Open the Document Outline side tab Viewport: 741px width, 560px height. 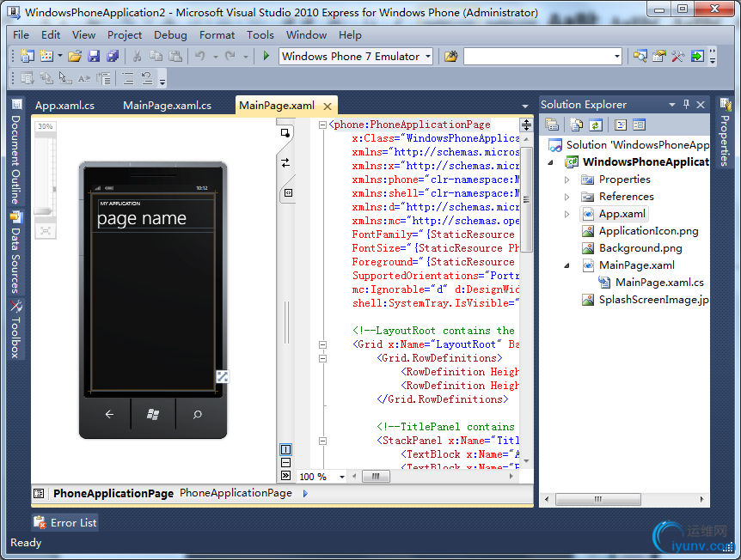pyautogui.click(x=16, y=151)
